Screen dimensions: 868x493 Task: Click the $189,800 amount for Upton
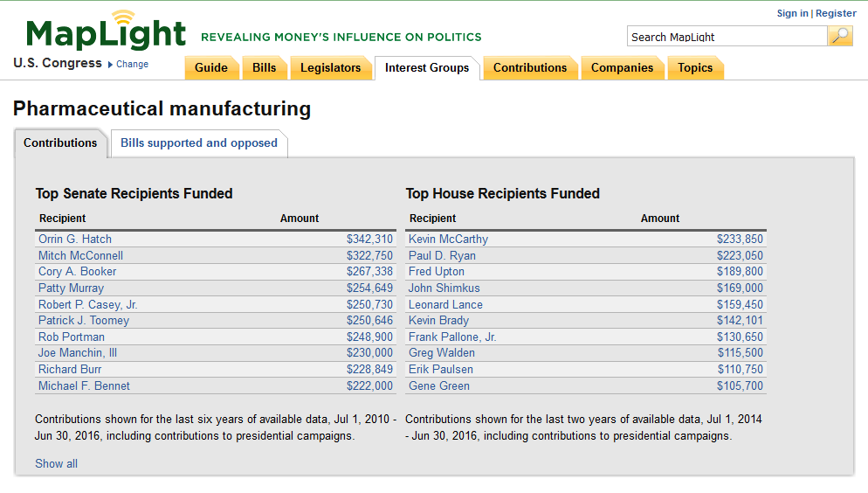click(741, 272)
